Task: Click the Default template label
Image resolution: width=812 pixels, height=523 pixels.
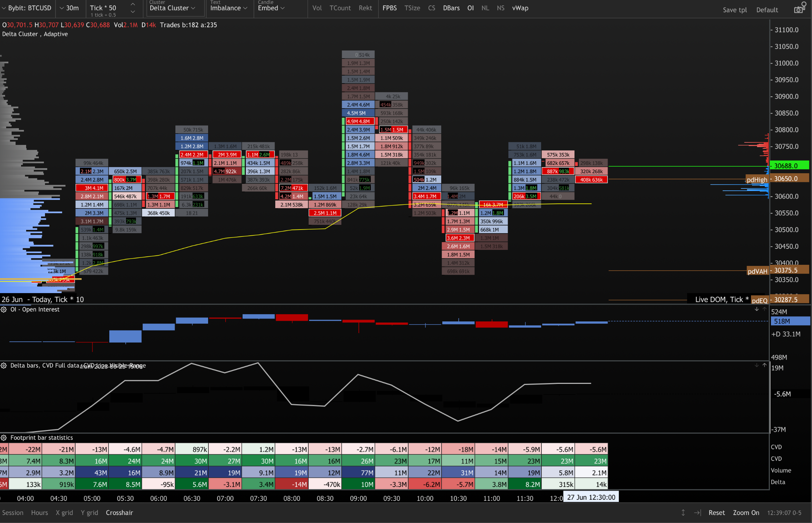Action: (767, 10)
